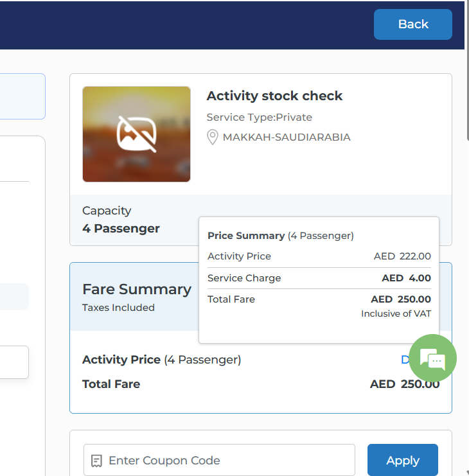
Task: Click the scrollbar up arrow
Action: tap(466, 5)
